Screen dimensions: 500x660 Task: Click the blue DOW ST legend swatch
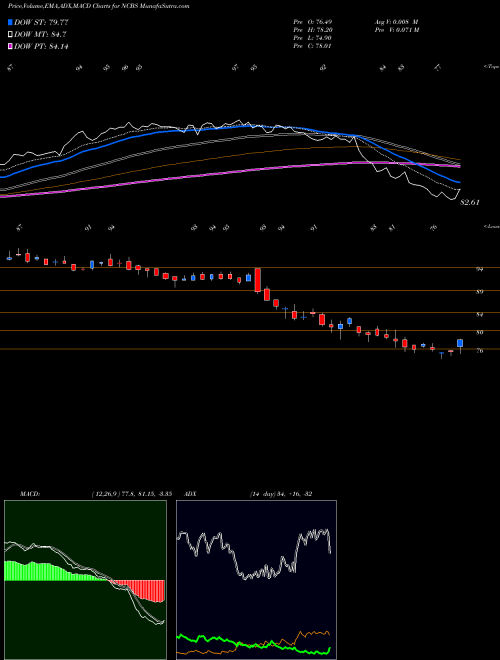coord(10,22)
